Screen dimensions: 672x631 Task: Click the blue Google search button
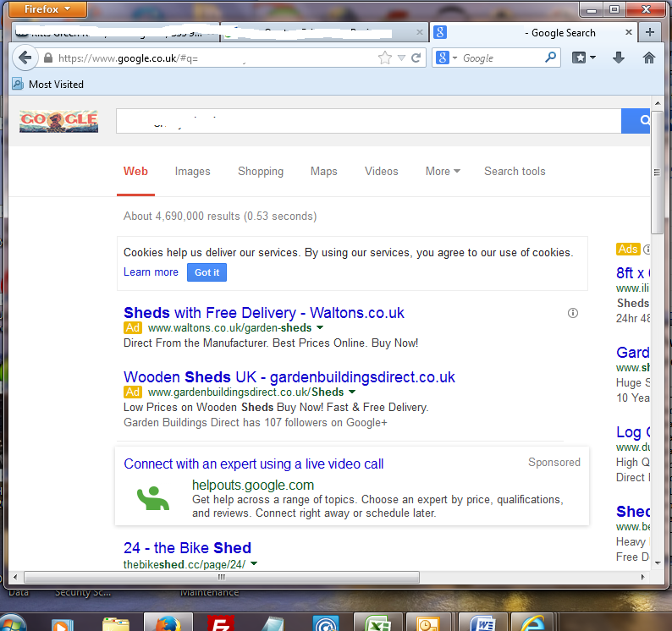point(636,121)
